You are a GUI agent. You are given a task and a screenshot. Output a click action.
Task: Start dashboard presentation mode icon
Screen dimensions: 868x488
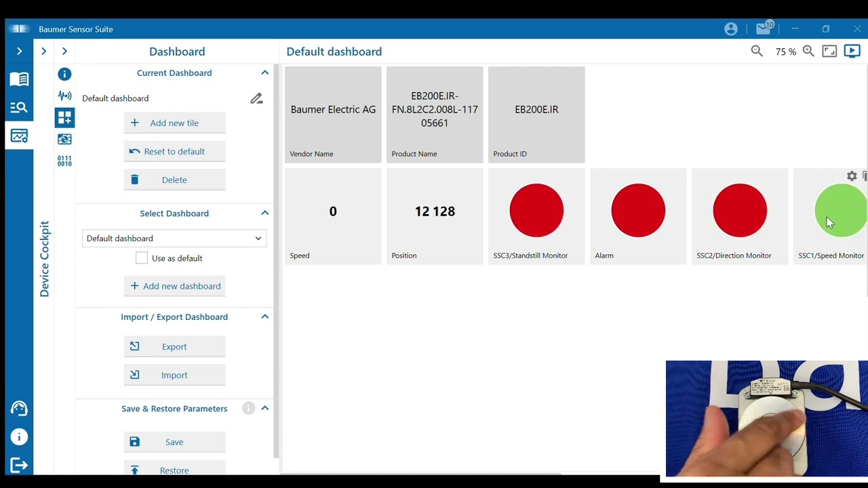[x=852, y=52]
